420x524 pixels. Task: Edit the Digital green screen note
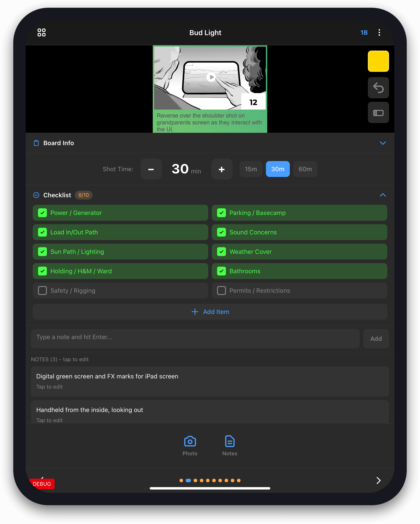(210, 381)
